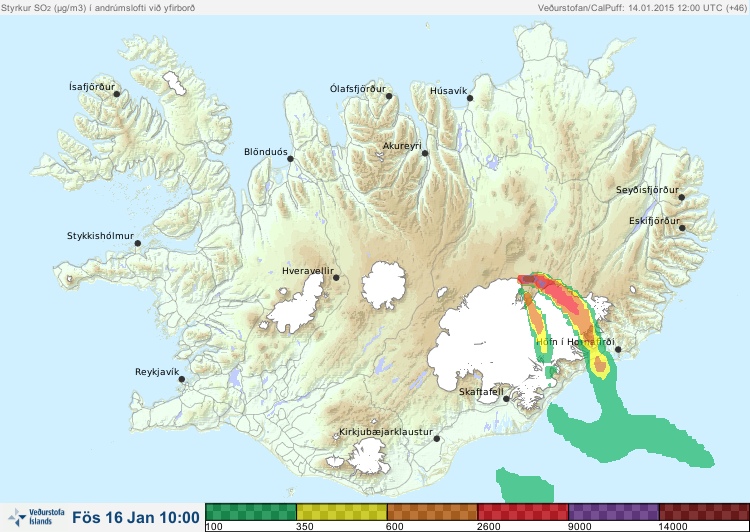750x532 pixels.
Task: Click the orange 600 legend swatch
Action: 432,512
